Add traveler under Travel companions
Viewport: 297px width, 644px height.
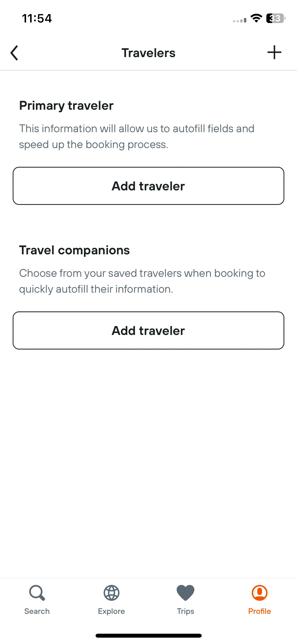[x=148, y=330]
